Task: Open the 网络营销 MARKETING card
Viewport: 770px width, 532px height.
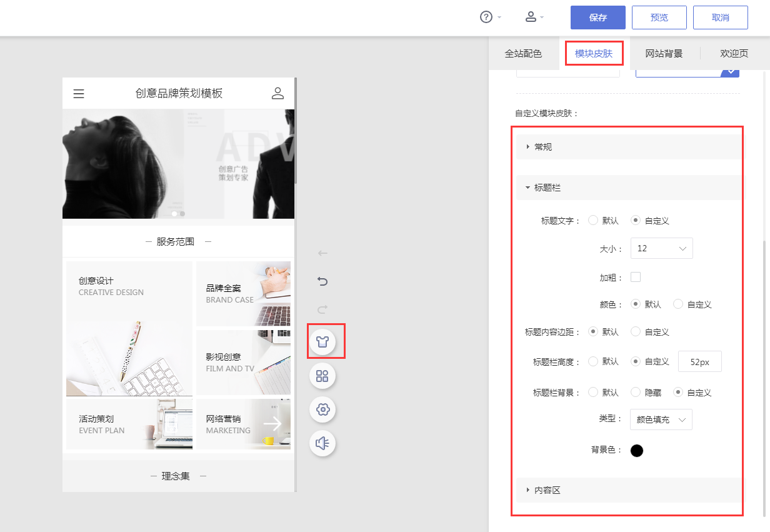Action: point(243,424)
